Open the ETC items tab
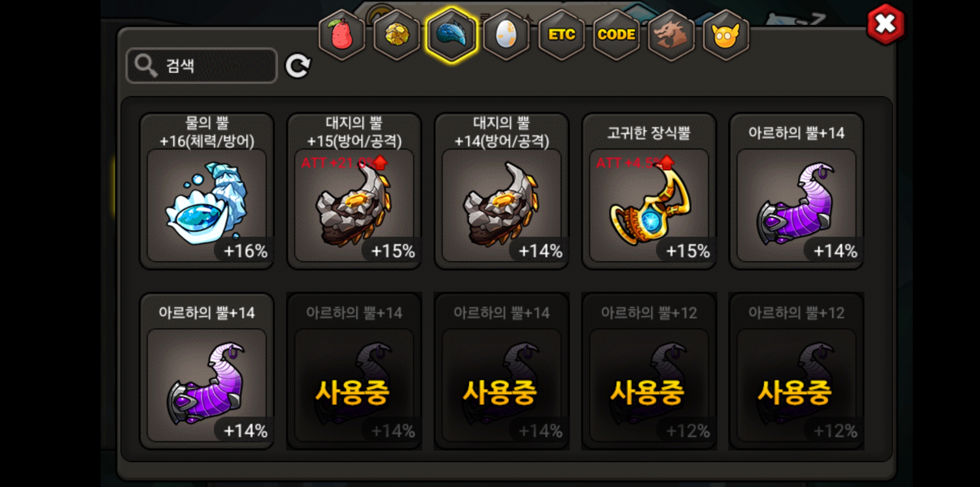Image resolution: width=980 pixels, height=487 pixels. click(561, 34)
